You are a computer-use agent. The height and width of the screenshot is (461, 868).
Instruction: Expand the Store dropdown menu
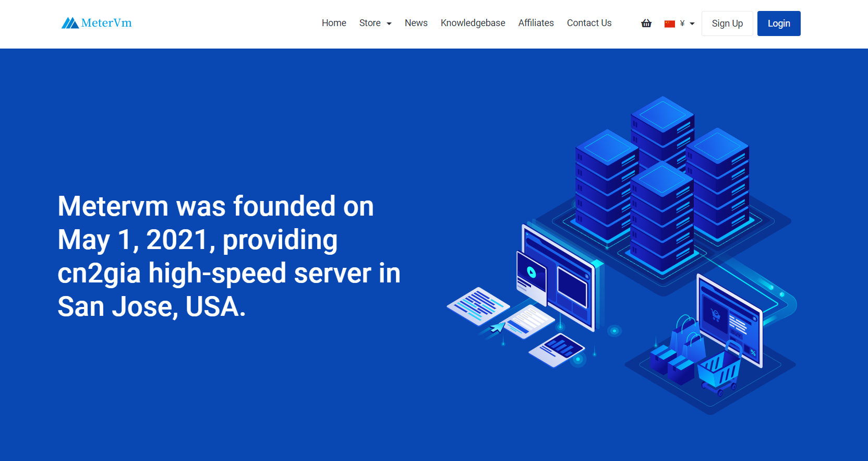[x=375, y=23]
